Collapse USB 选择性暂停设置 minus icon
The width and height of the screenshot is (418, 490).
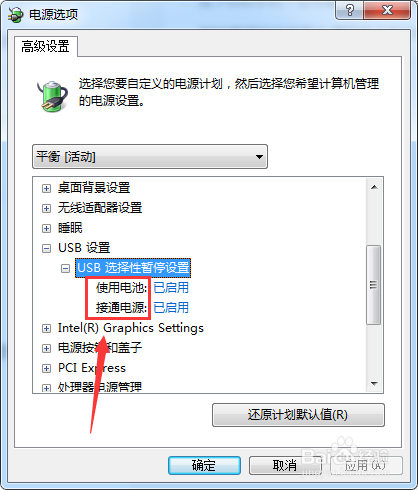[x=65, y=268]
